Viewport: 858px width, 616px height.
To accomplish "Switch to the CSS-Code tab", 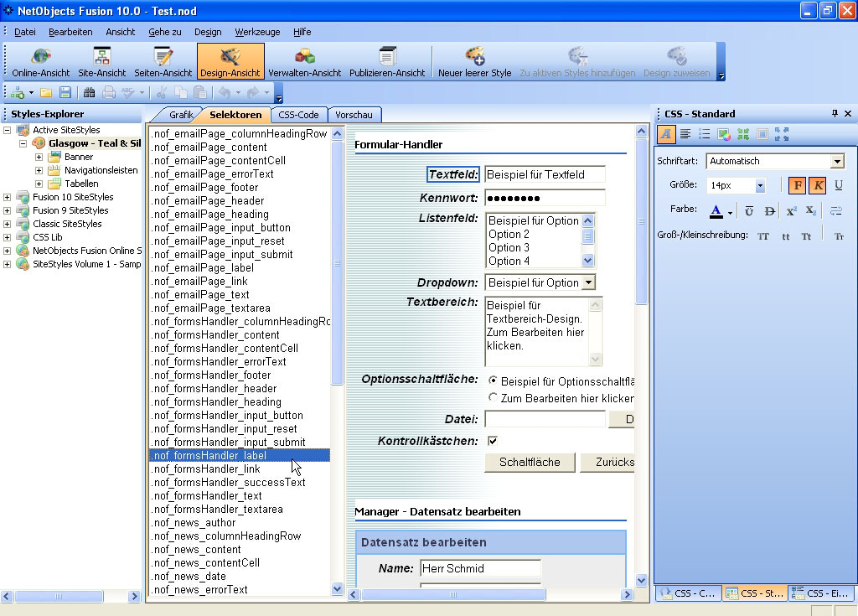I will coord(298,115).
